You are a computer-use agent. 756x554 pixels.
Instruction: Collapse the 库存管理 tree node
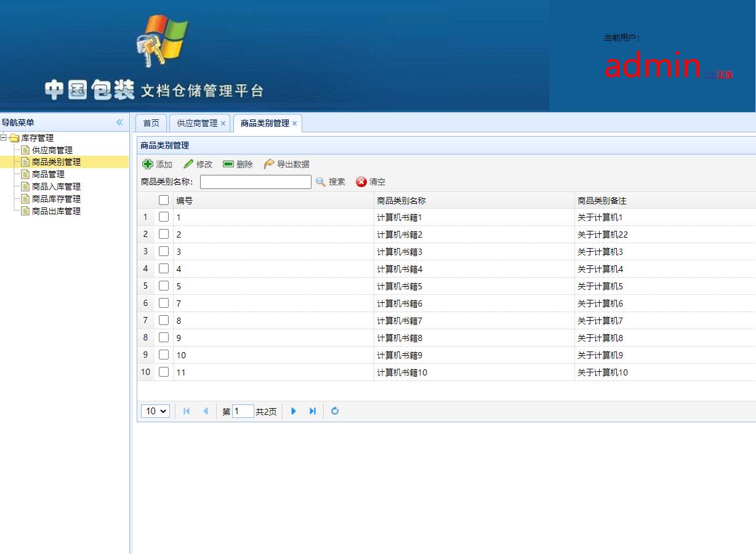pos(5,138)
